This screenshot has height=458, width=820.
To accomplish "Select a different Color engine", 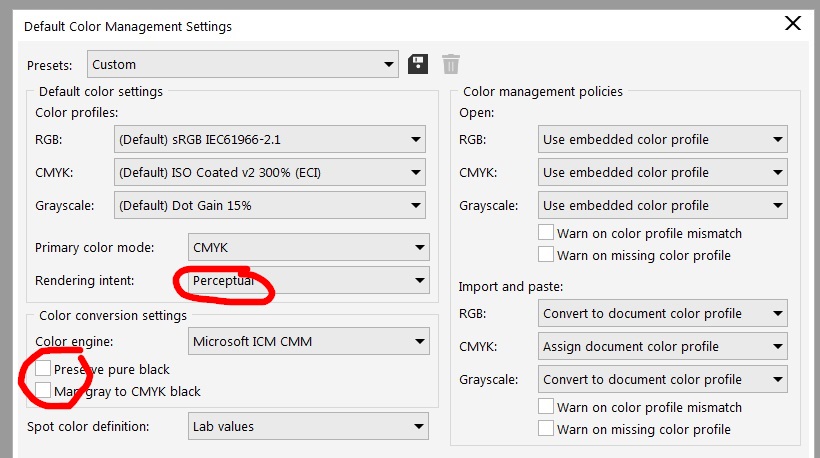I will point(308,341).
